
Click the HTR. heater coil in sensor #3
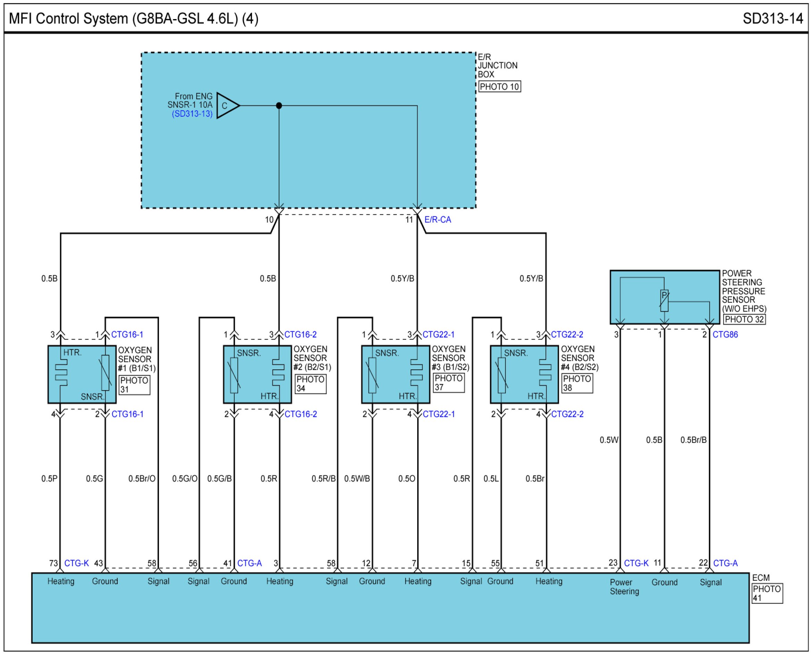(416, 372)
